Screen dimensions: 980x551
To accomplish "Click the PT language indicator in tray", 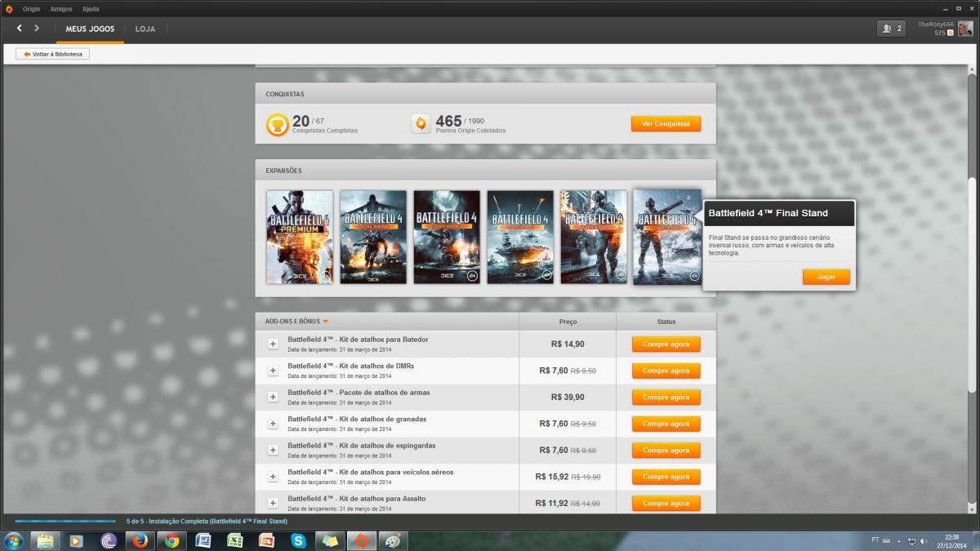I will point(875,540).
